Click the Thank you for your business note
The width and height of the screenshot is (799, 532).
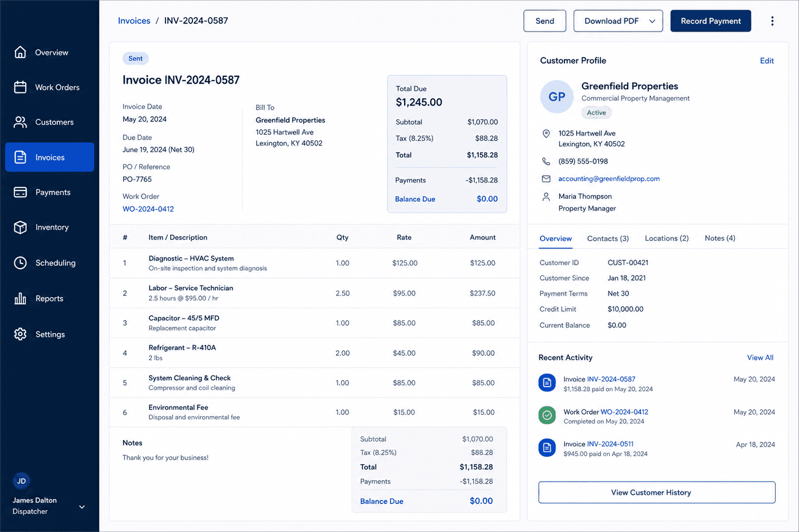tap(166, 457)
